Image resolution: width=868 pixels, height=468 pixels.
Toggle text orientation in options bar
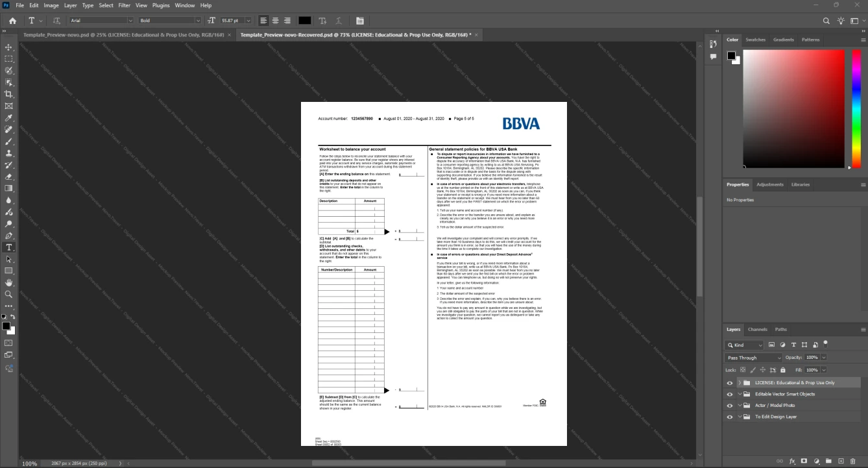tap(56, 21)
